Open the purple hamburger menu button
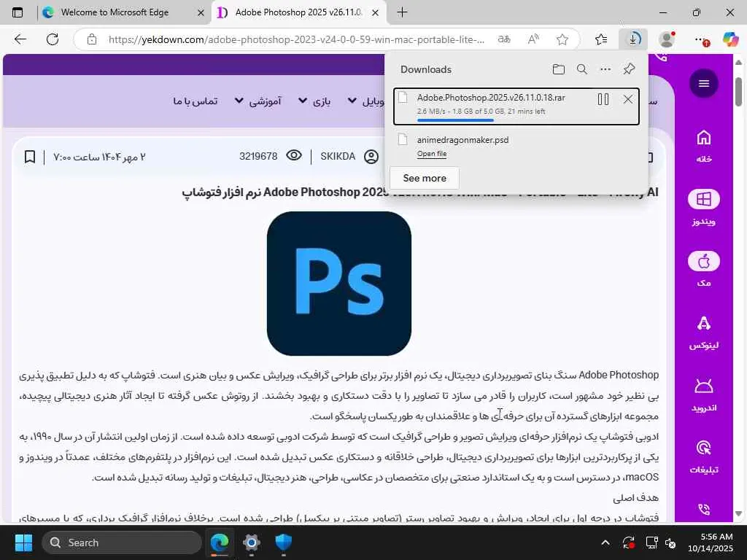The width and height of the screenshot is (747, 560). (x=704, y=83)
